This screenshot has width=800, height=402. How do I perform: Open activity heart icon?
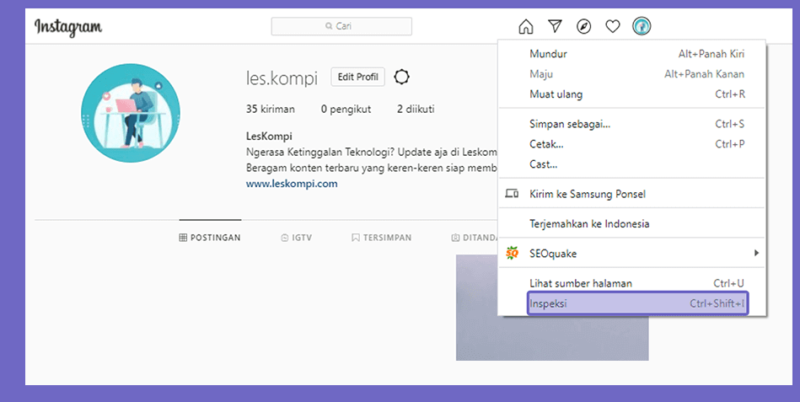[612, 26]
